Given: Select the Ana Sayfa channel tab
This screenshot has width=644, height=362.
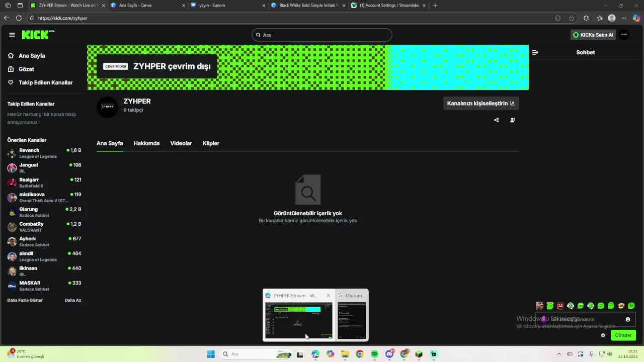Looking at the screenshot, I should pyautogui.click(x=110, y=143).
